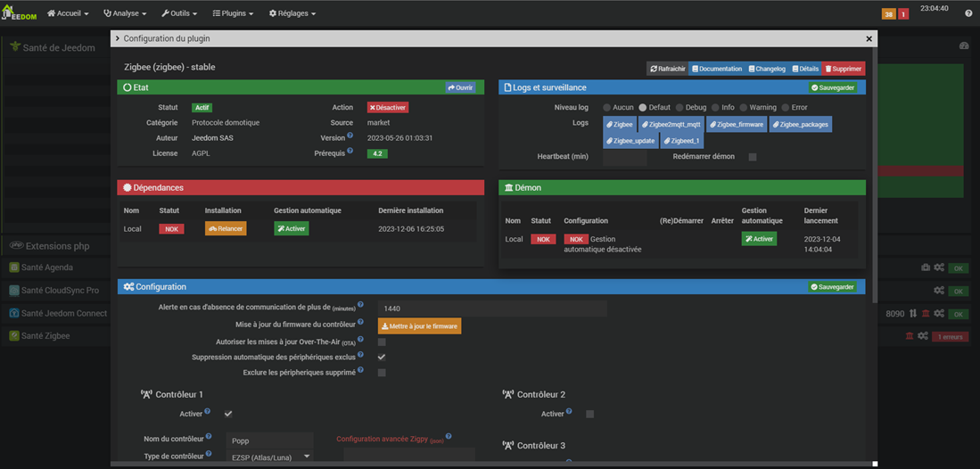Screen dimensions: 980x469
Task: Click Désactiver plugin button
Action: point(388,108)
